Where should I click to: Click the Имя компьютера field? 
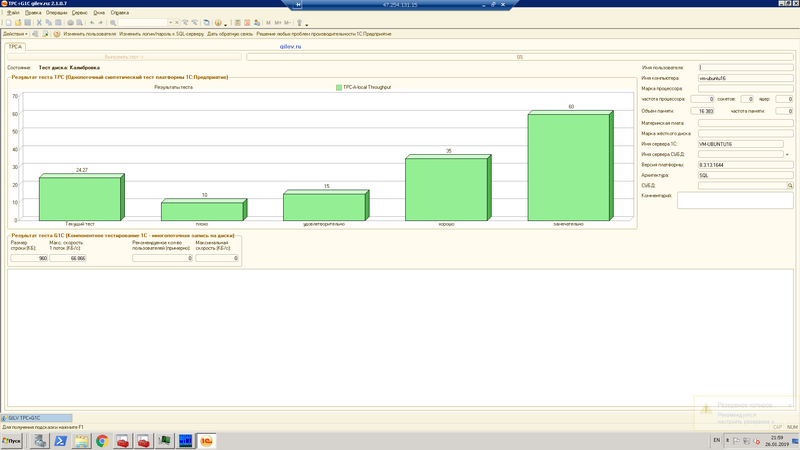point(745,78)
